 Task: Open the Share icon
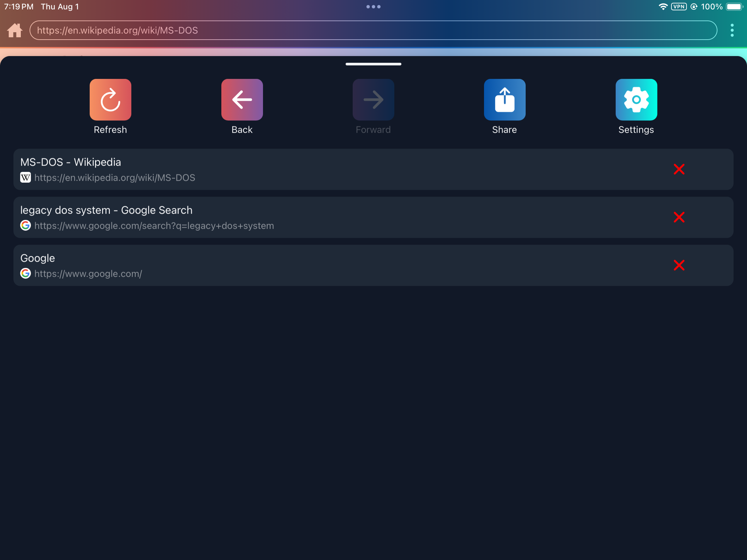pos(504,100)
